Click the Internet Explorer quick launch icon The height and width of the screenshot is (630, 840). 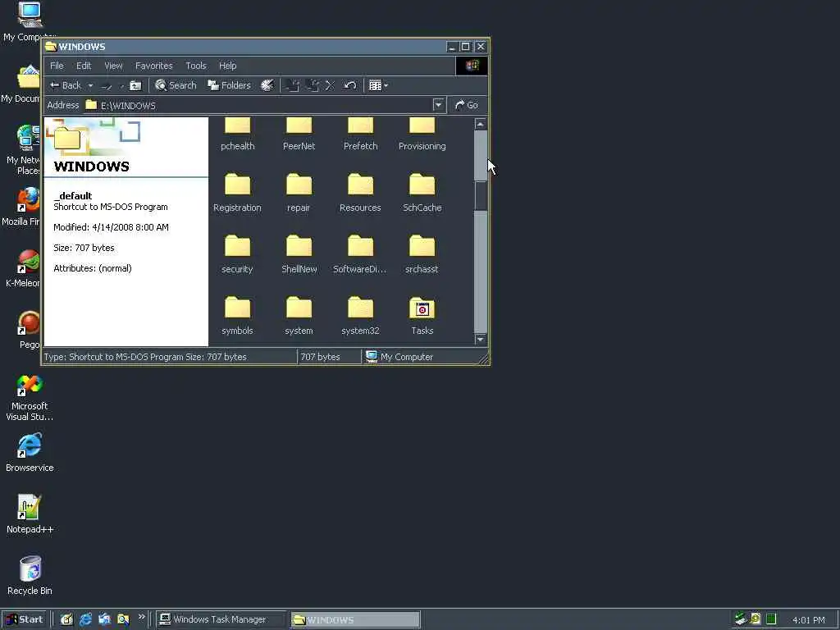85,619
